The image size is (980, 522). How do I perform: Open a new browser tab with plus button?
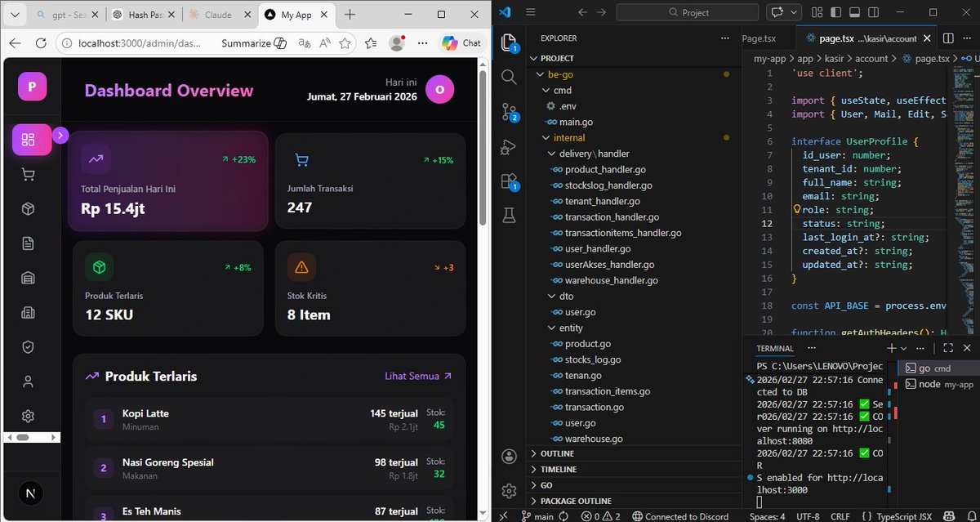[350, 15]
